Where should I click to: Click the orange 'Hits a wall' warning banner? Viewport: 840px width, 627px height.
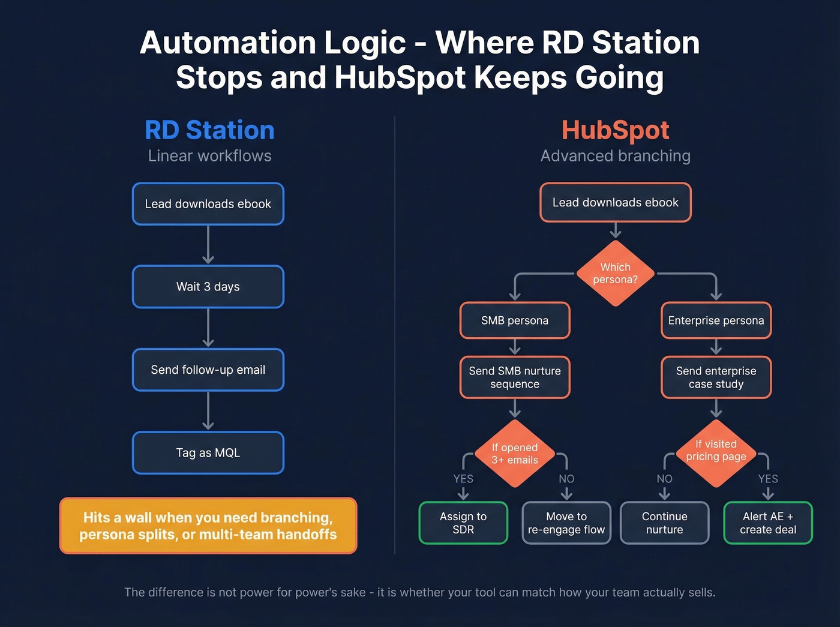click(x=208, y=526)
